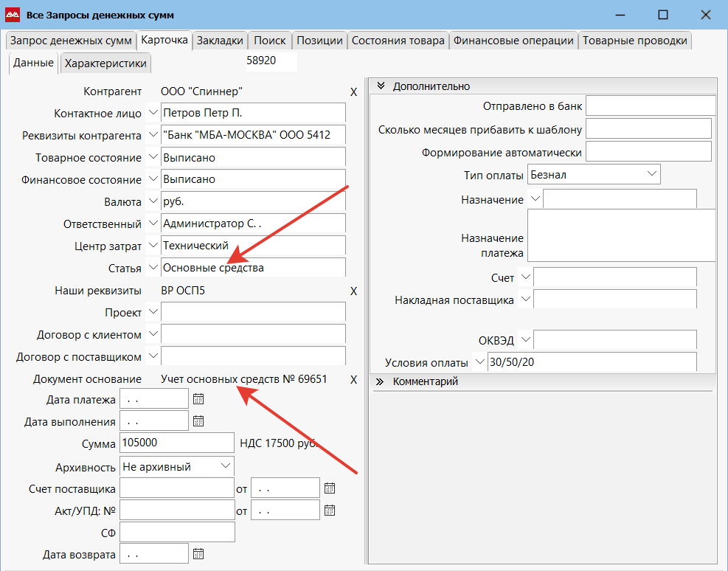Open calendar picker for Дата возврата

(x=198, y=553)
